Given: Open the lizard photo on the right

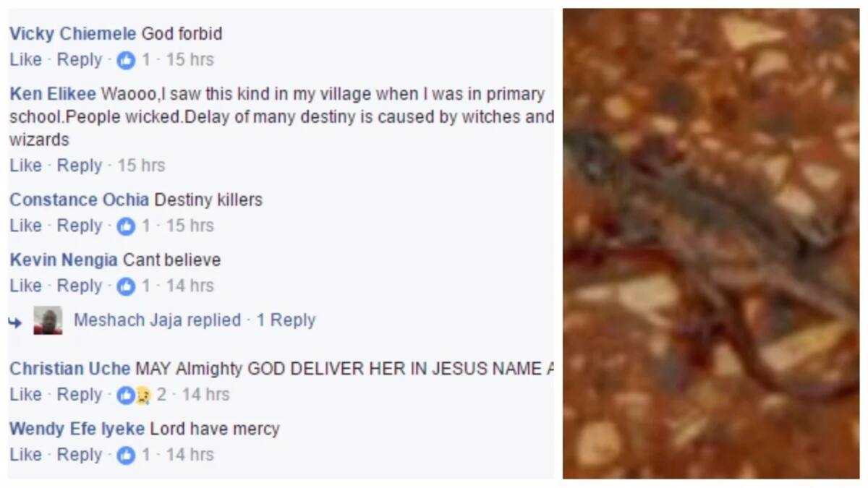Looking at the screenshot, I should coord(711,244).
